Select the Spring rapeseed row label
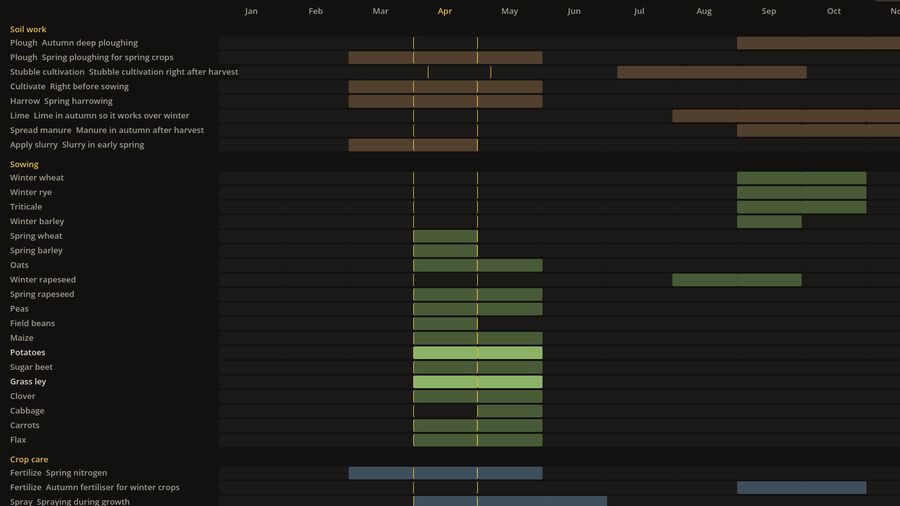900x506 pixels. (x=42, y=294)
